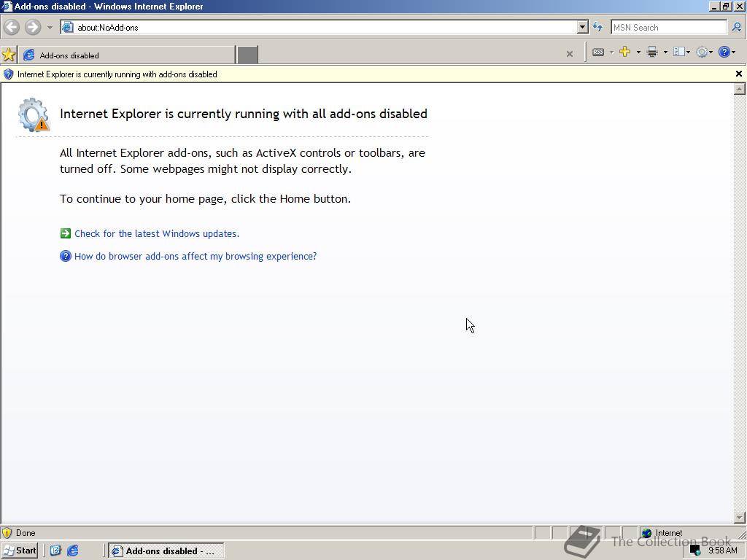Click the Internet zone globe in status bar
The height and width of the screenshot is (560, 747).
pyautogui.click(x=646, y=533)
